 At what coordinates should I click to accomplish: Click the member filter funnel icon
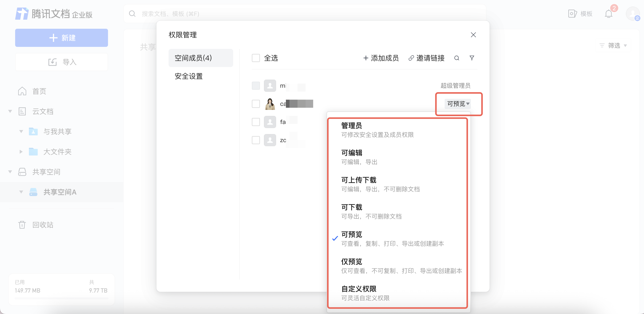coord(472,58)
